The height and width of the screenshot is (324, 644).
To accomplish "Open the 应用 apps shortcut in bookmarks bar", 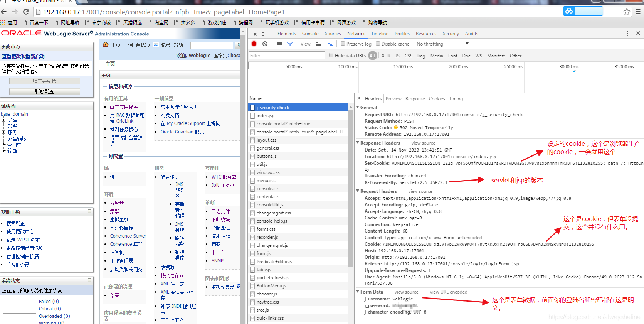I will (x=8, y=22).
